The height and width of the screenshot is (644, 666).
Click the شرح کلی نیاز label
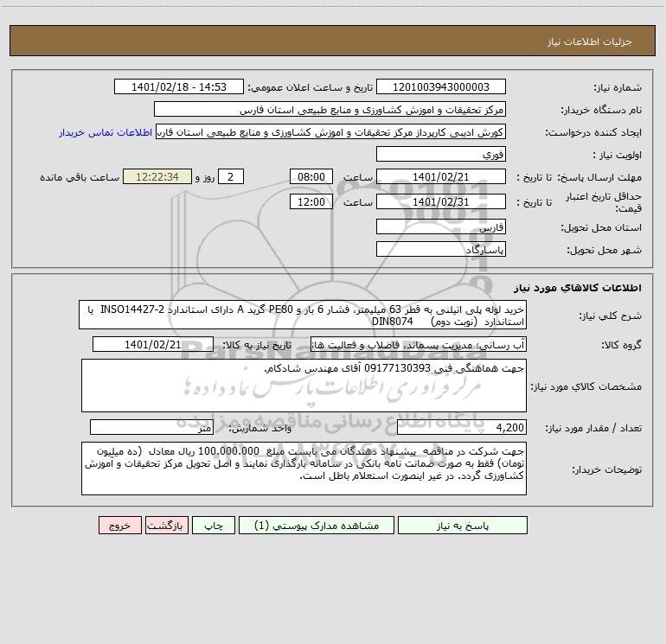tap(611, 316)
